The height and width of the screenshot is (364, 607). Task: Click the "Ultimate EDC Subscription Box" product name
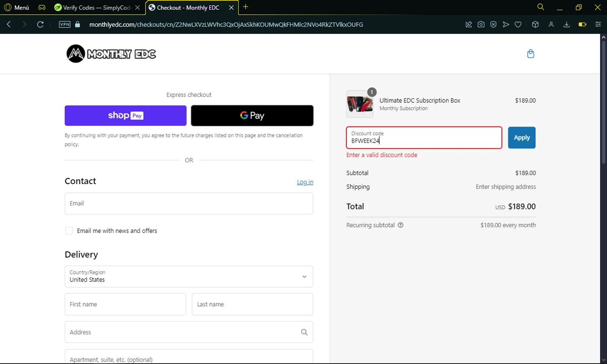420,100
